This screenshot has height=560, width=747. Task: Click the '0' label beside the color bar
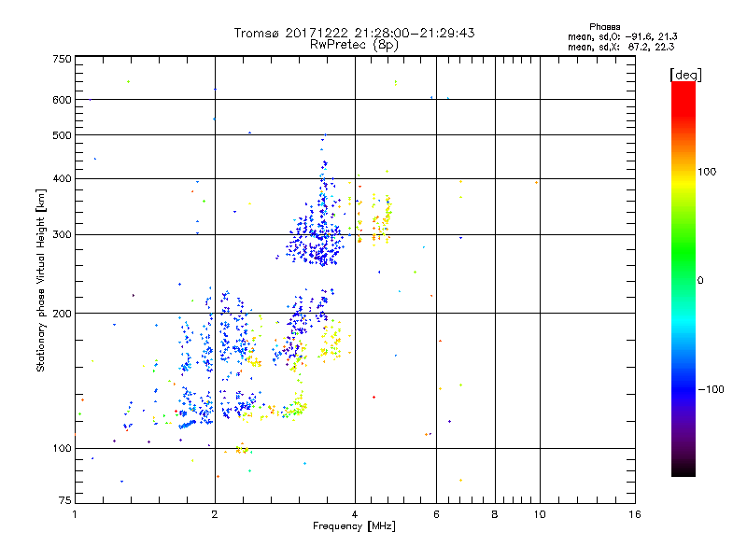click(x=700, y=281)
